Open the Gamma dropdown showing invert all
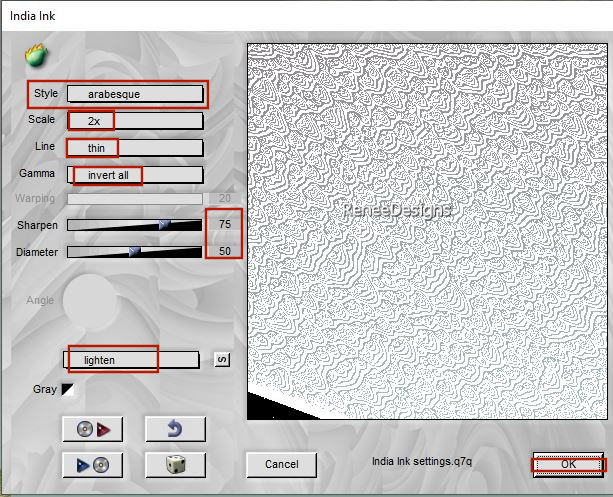Screen dimensions: 613x497 pos(135,175)
